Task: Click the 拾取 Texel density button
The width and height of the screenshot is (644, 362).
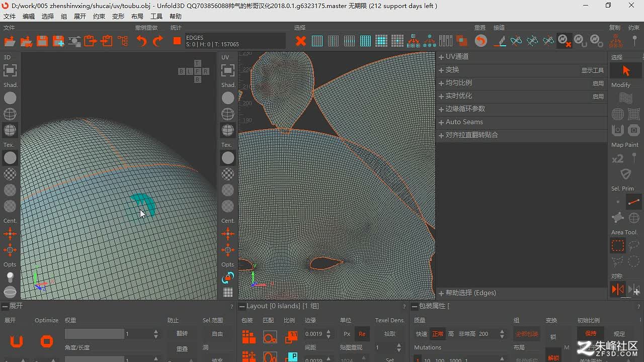Action: [x=389, y=334]
